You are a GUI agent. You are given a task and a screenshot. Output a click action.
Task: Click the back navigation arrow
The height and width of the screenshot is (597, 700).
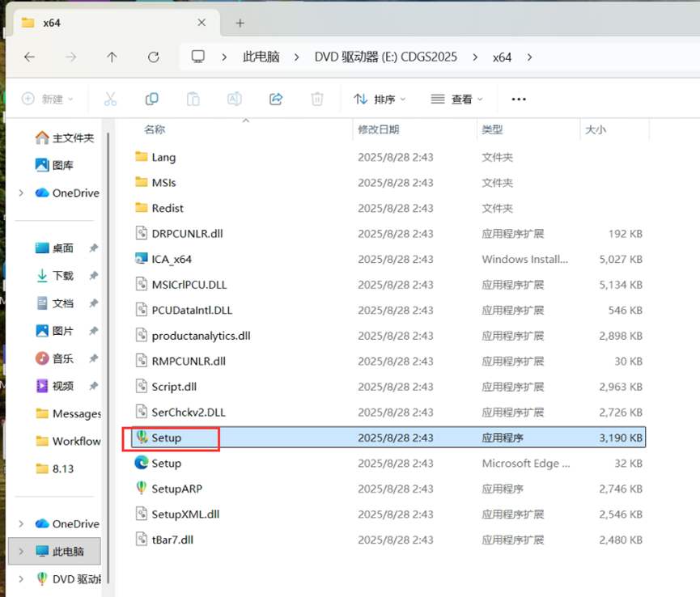pos(30,57)
